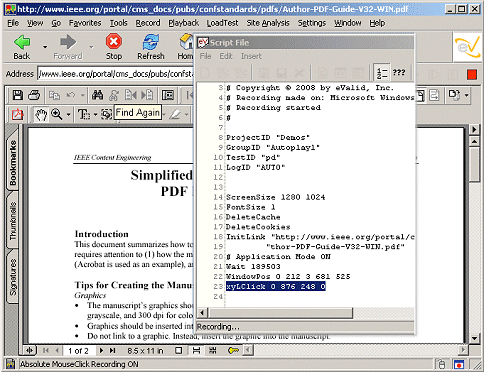Screen dimensions: 484x372
Task: Open the Insert menu in Script File window
Action: click(x=251, y=56)
